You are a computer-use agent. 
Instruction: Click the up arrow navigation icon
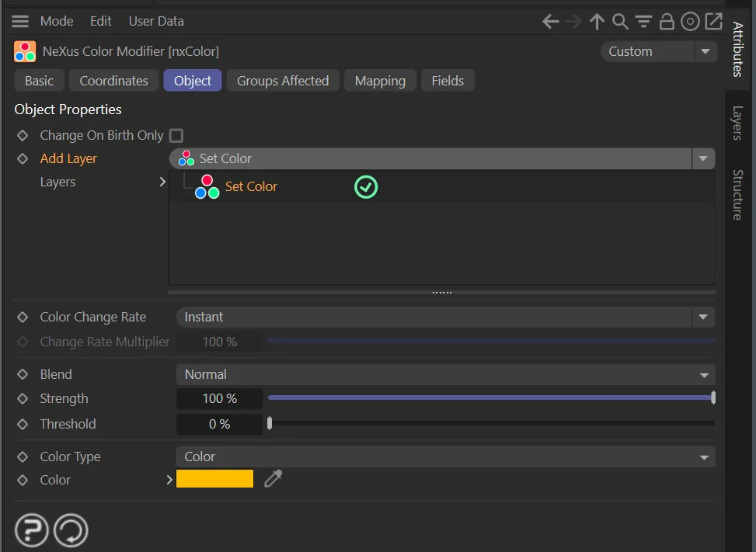pos(597,22)
